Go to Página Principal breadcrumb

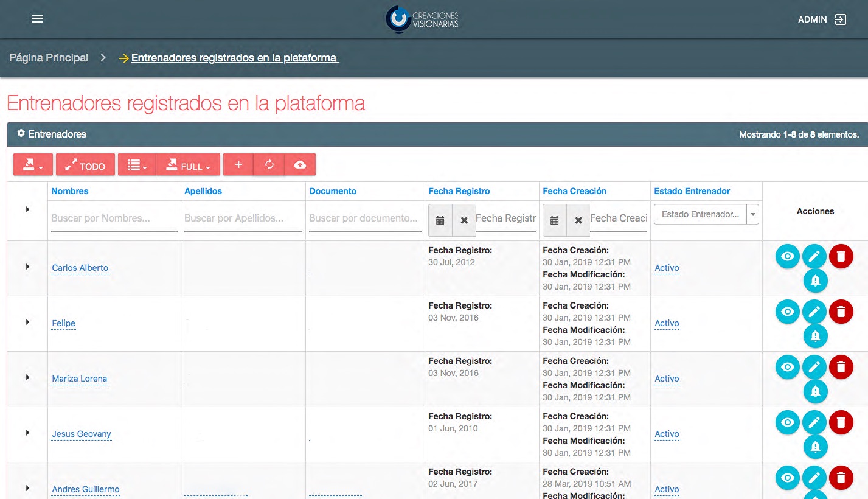point(49,58)
